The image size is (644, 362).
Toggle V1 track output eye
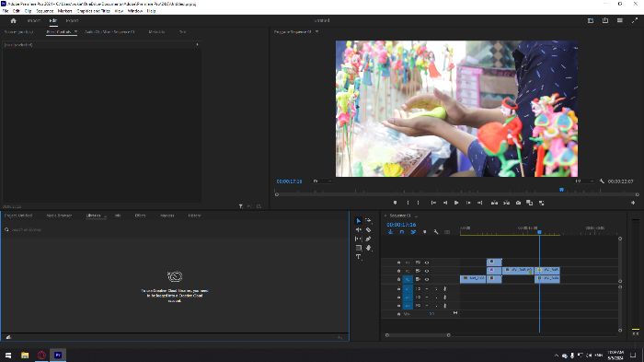427,279
